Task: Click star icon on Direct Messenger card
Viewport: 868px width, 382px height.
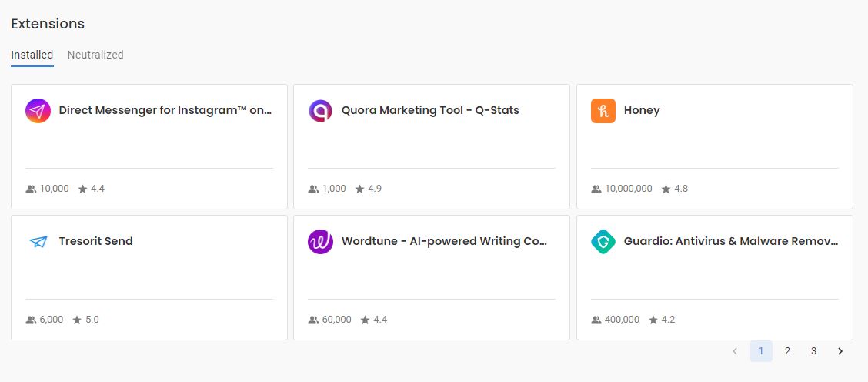Action: coord(82,189)
